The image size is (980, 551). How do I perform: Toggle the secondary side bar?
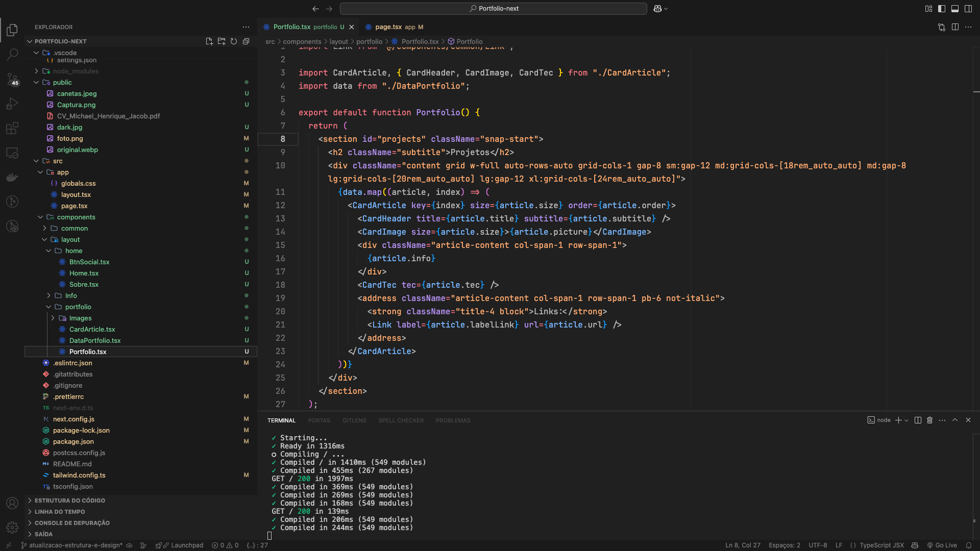[x=968, y=9]
